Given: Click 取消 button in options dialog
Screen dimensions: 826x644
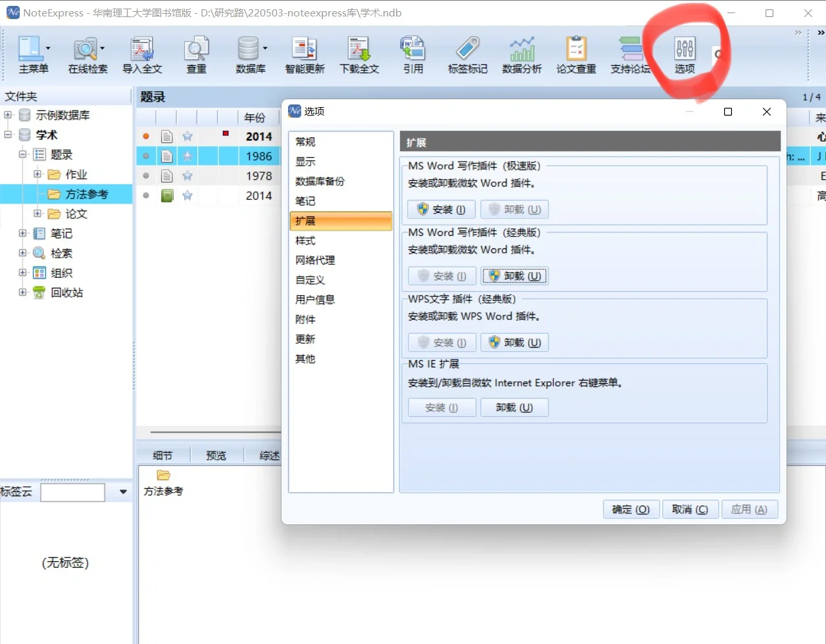Looking at the screenshot, I should pos(690,509).
